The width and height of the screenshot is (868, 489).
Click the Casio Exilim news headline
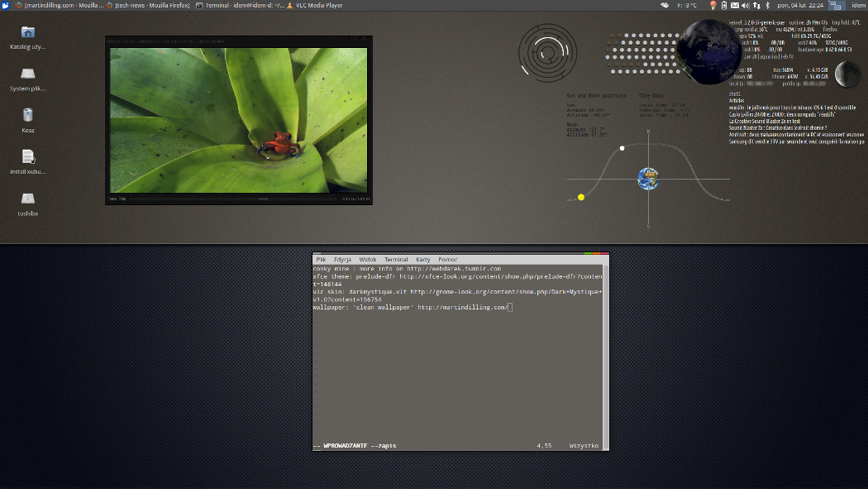[782, 114]
